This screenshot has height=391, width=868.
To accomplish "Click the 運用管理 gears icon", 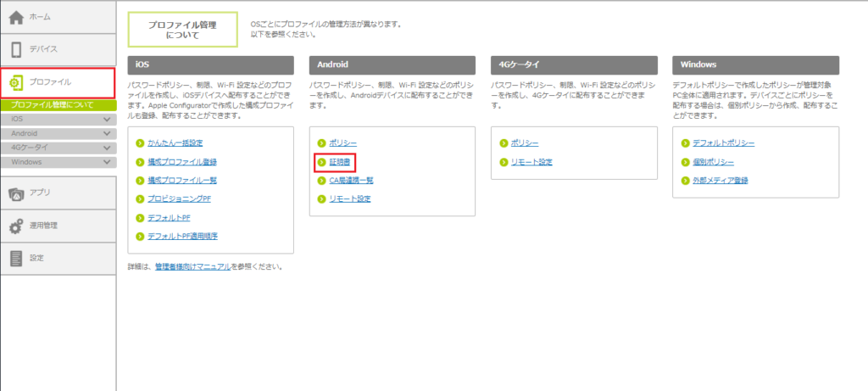I will (x=16, y=226).
